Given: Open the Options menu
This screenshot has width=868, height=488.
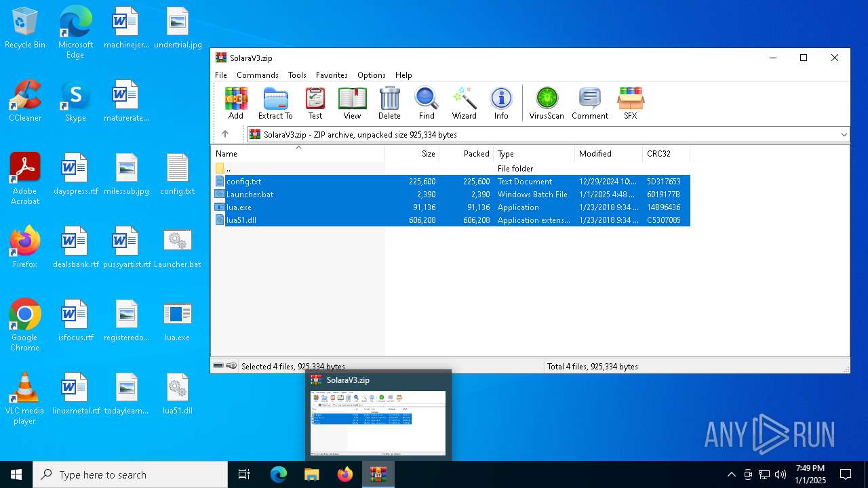Looking at the screenshot, I should (x=372, y=75).
